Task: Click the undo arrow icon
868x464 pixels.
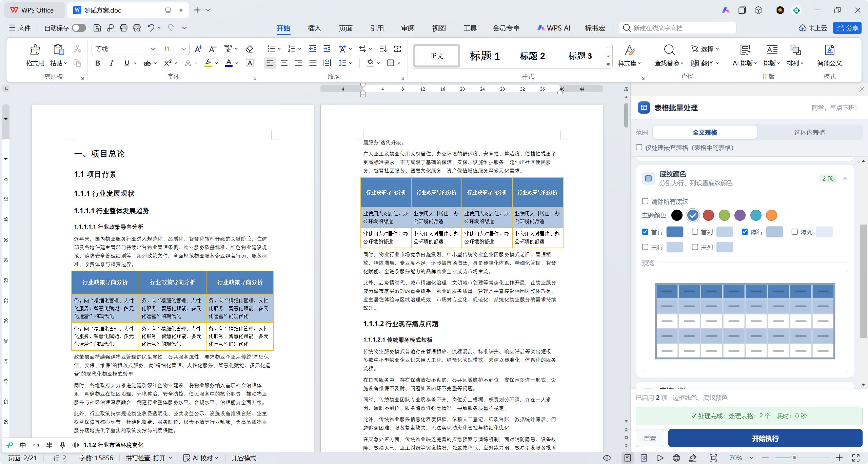Action: [x=151, y=28]
